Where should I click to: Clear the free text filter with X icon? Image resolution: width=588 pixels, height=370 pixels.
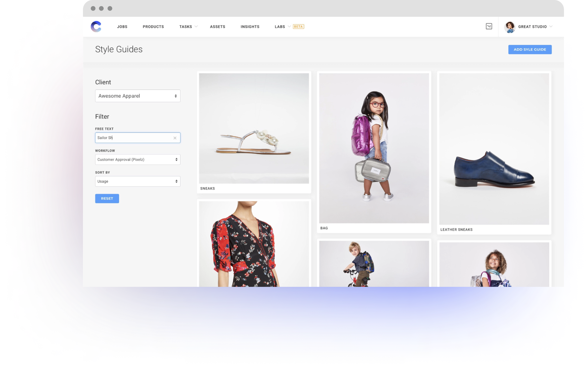(175, 138)
